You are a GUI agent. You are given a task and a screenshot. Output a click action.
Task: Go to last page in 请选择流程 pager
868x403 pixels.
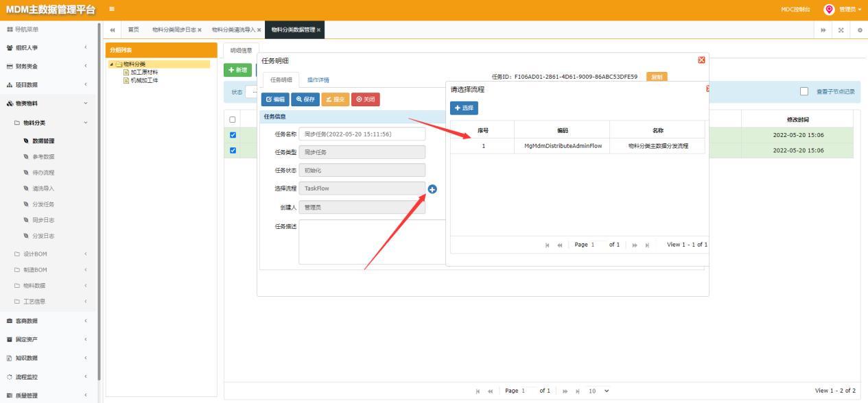pos(647,245)
